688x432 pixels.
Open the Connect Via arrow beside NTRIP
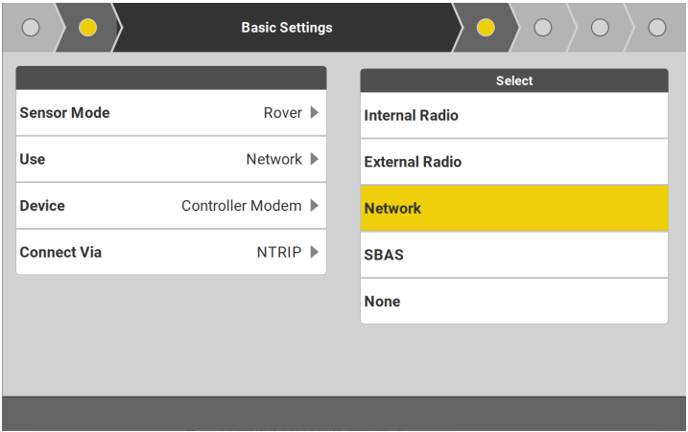point(315,252)
